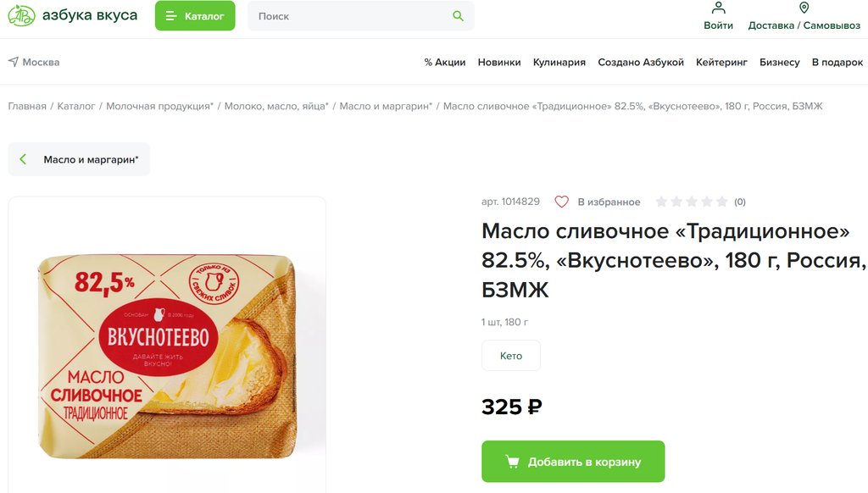Open the Доставка / Самовывоз selector

804,25
